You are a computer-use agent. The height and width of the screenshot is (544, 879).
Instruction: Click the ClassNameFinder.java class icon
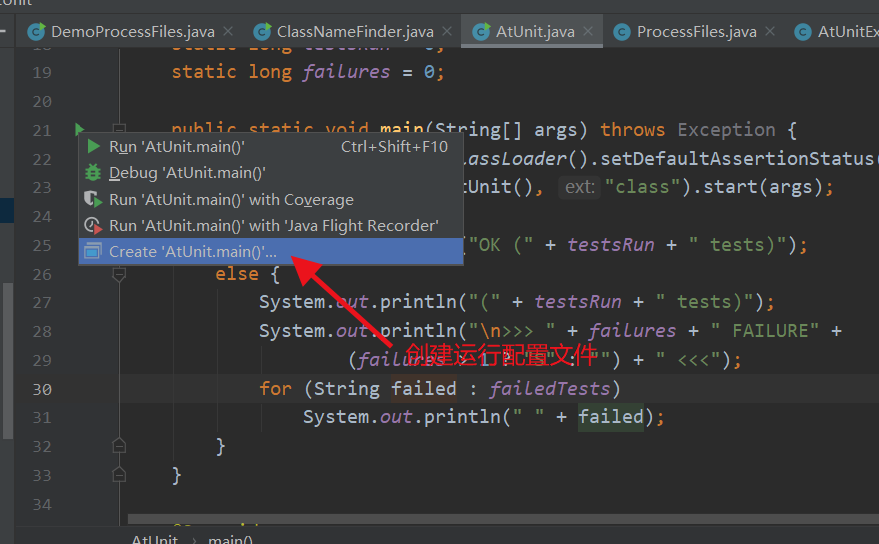[262, 32]
